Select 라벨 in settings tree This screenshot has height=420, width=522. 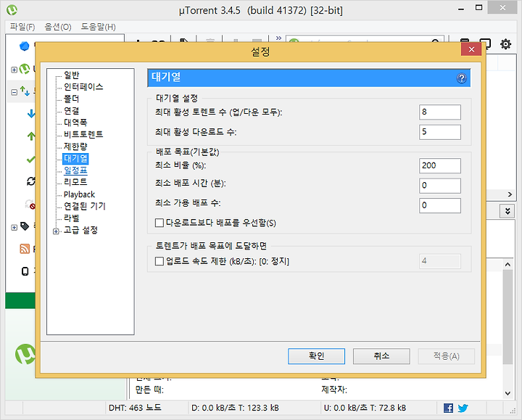point(71,218)
